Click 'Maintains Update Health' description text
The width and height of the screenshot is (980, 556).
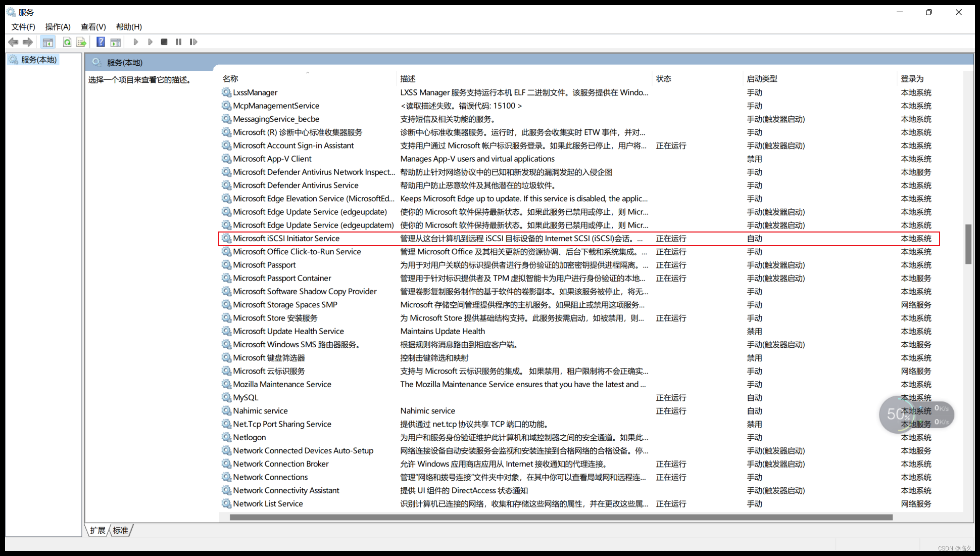pyautogui.click(x=443, y=331)
